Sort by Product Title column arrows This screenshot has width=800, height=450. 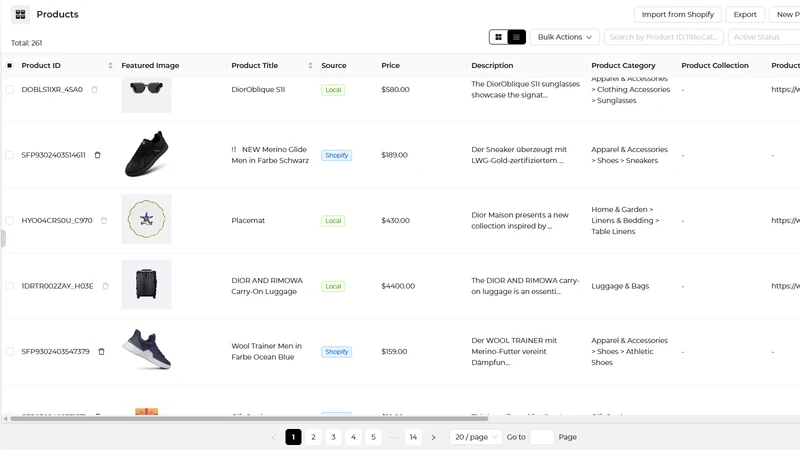coord(310,65)
